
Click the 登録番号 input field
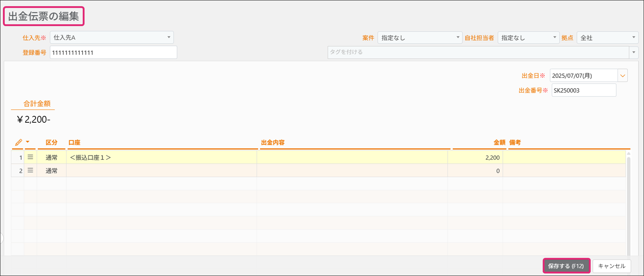113,53
